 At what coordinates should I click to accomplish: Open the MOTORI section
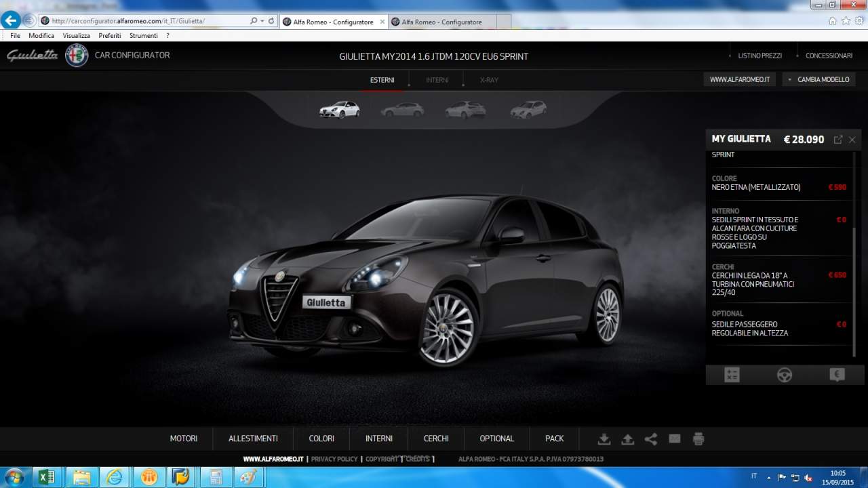click(184, 439)
